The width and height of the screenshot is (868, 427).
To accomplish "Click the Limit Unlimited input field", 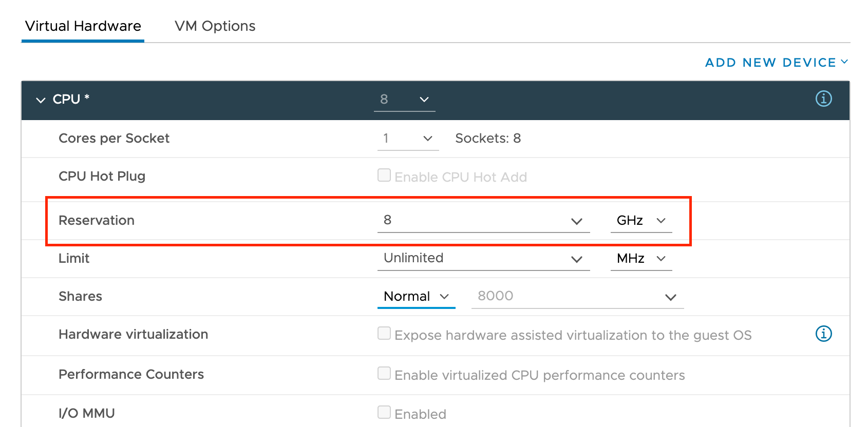I will [473, 258].
